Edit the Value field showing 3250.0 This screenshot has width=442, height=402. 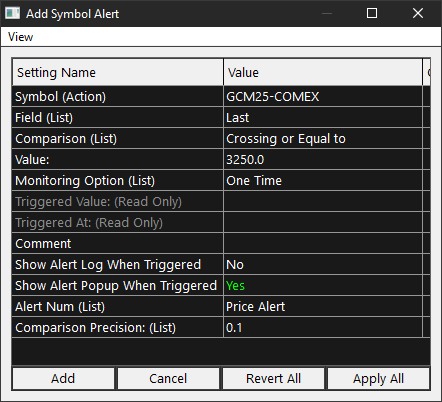pos(323,160)
